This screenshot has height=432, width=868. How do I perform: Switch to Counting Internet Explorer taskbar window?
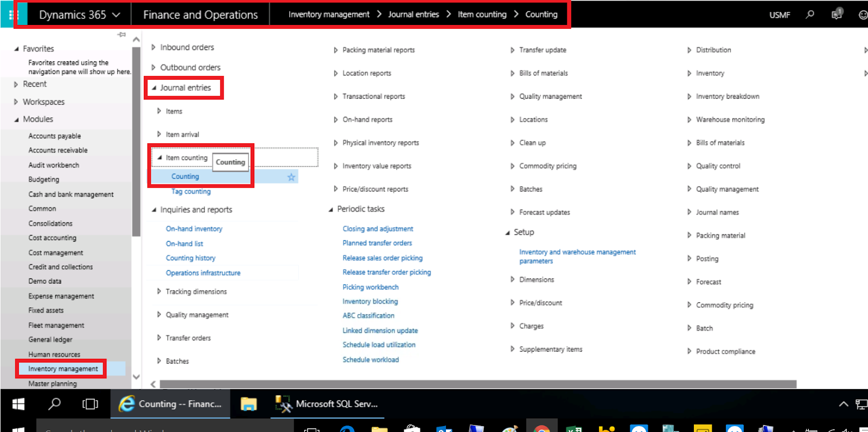click(x=170, y=404)
